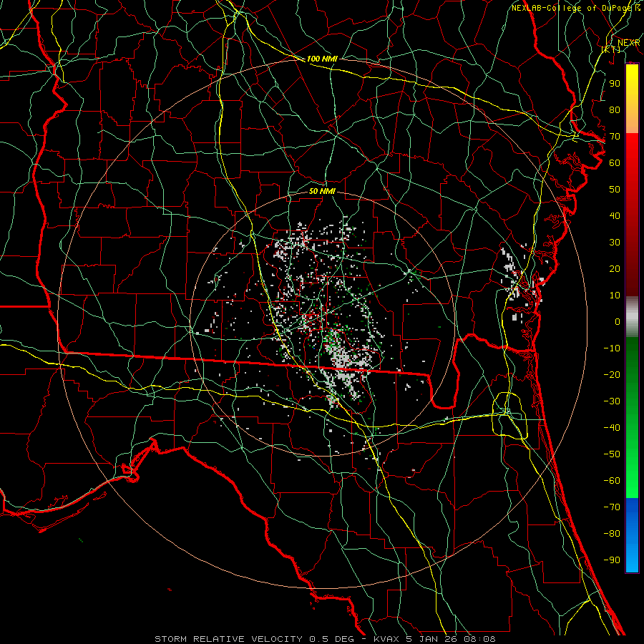The height and width of the screenshot is (644, 644).
Task: Click the -80 label on the velocity scale
Action: 612,534
